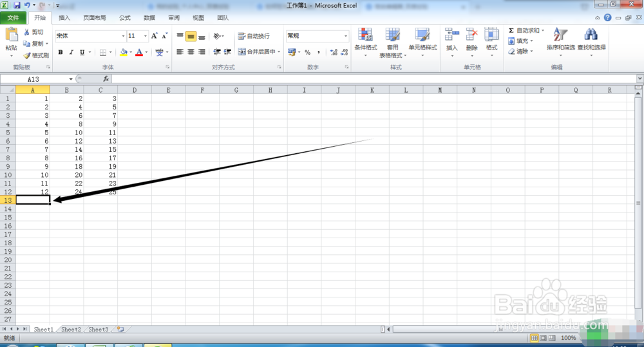Viewport: 644px width, 347px height.
Task: Click the Format cells (格式) icon
Action: pos(491,35)
